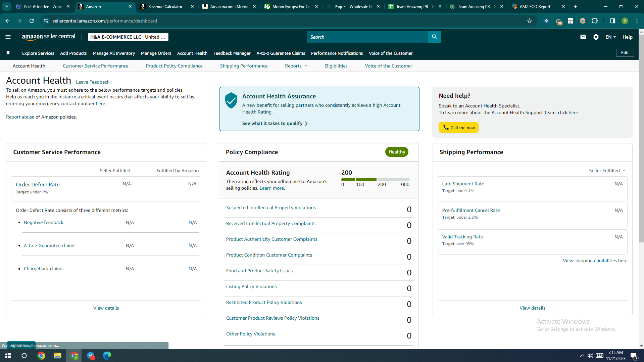The width and height of the screenshot is (644, 362).
Task: Click the Leave Feedback link
Action: [93, 82]
